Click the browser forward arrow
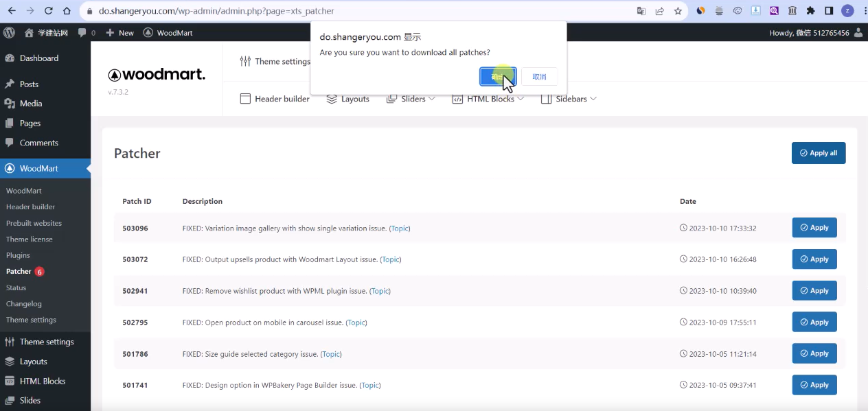Image resolution: width=868 pixels, height=411 pixels. [30, 11]
